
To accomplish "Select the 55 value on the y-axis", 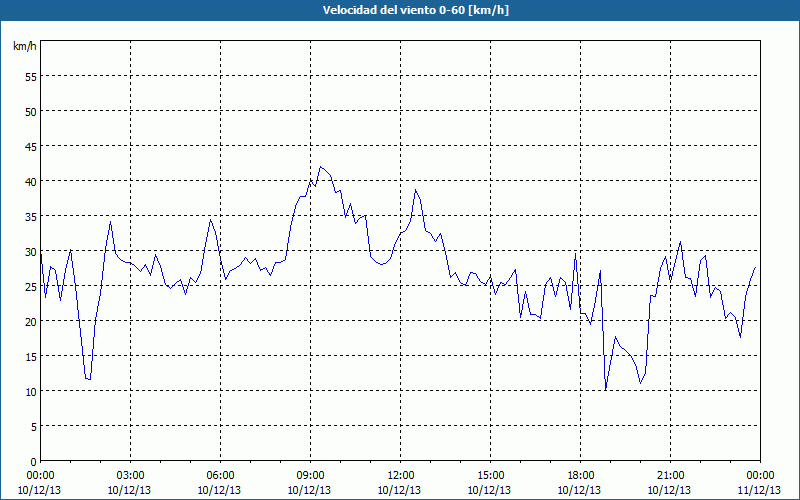I will pyautogui.click(x=31, y=77).
